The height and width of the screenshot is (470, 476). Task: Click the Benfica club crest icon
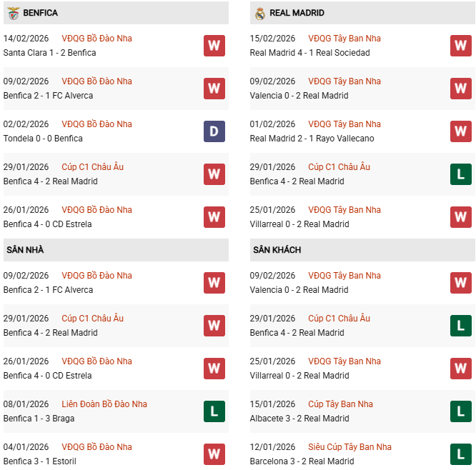click(13, 13)
